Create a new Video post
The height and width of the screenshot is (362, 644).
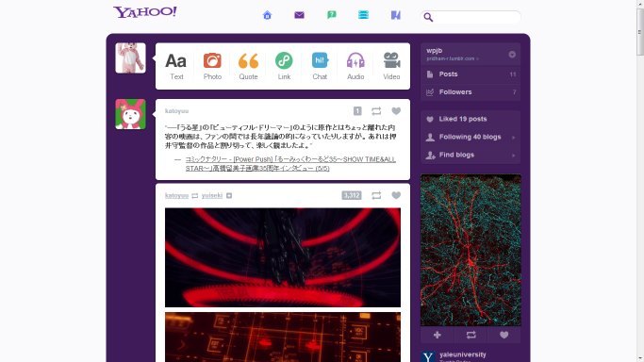click(x=391, y=66)
